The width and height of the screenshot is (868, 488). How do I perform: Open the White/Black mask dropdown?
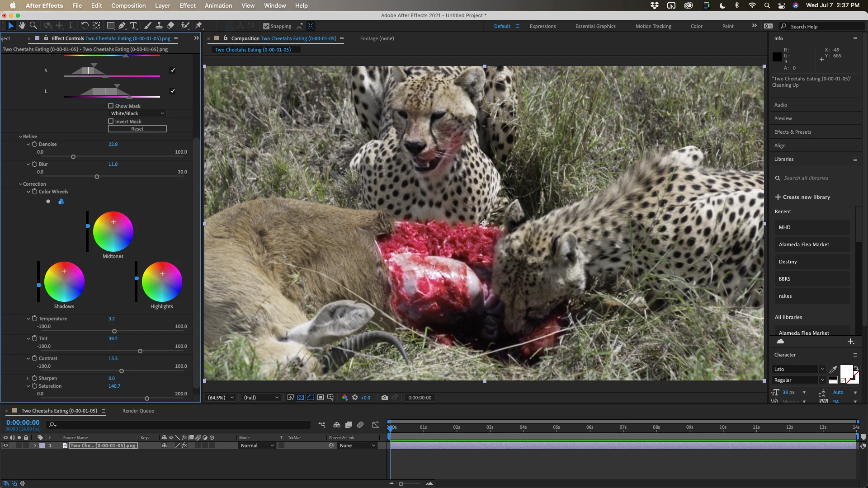coord(137,113)
